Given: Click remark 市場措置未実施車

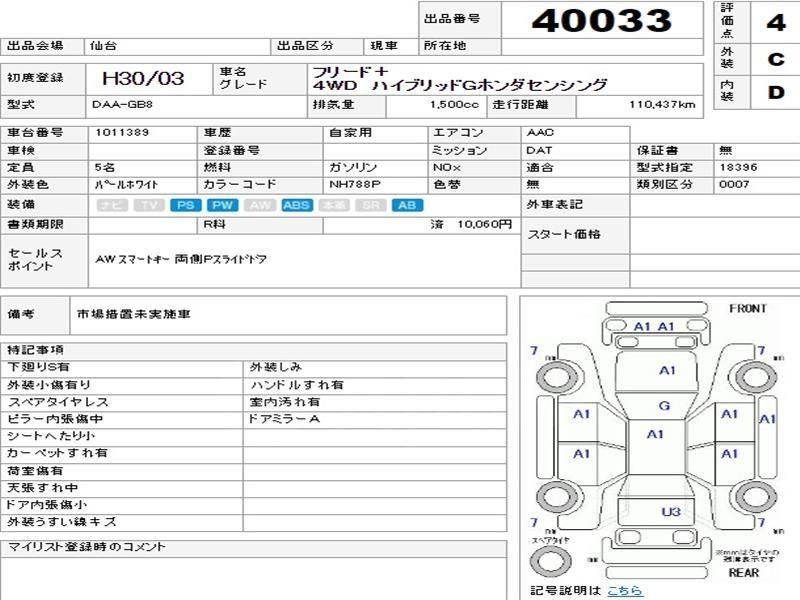Looking at the screenshot, I should click(134, 314).
